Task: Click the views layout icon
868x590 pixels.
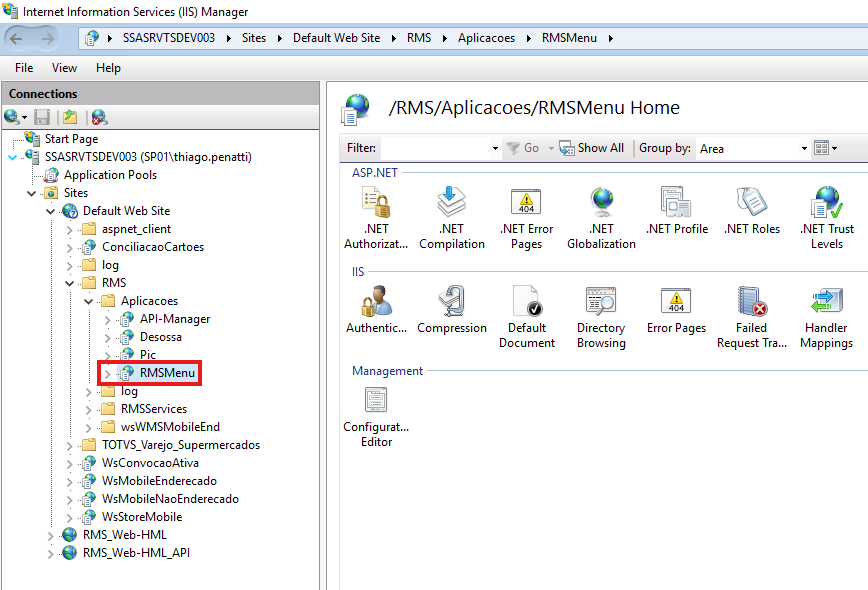Action: coord(822,148)
